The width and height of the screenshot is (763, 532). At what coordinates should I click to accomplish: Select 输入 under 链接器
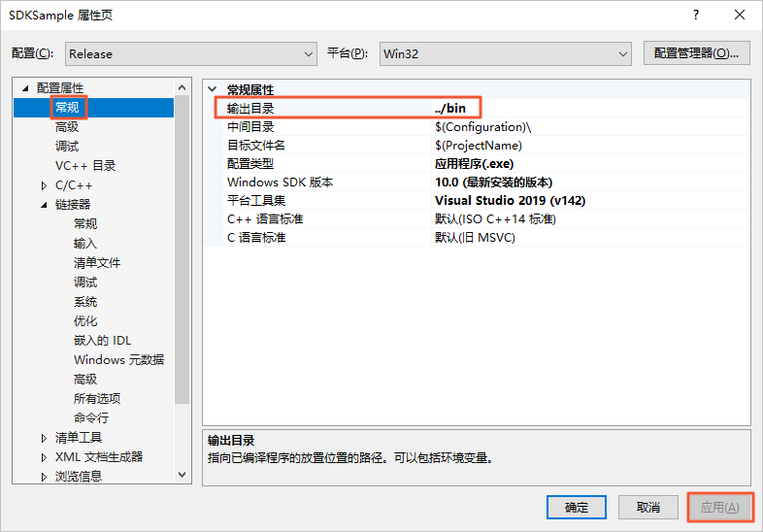[x=85, y=244]
